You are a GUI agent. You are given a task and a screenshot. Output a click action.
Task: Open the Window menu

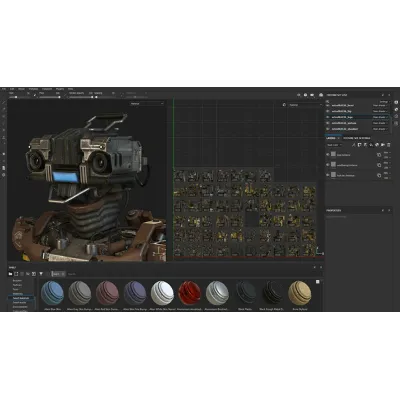pyautogui.click(x=33, y=89)
